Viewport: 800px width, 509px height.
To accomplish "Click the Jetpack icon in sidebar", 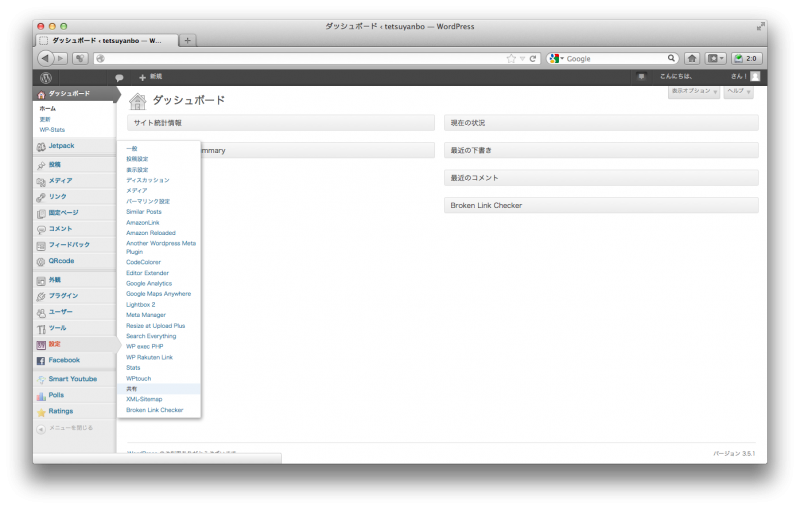I will (x=41, y=147).
